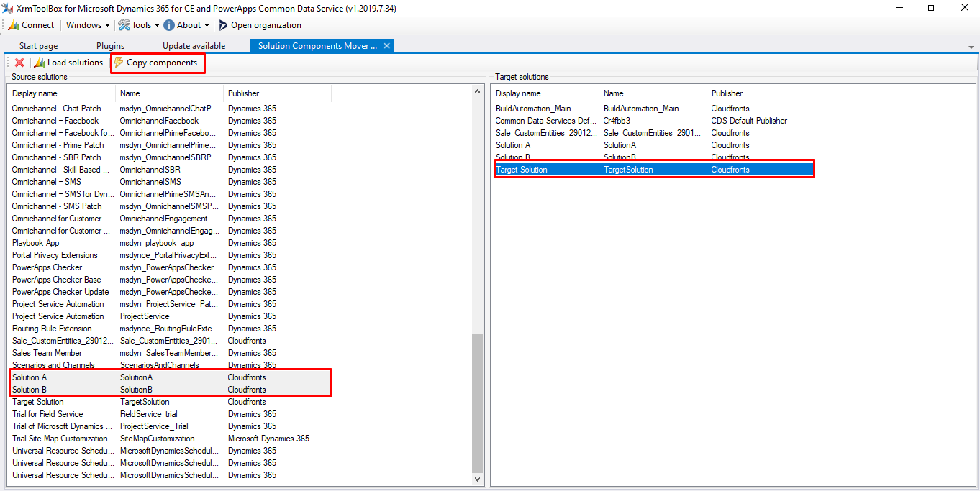Image resolution: width=980 pixels, height=491 pixels.
Task: Click the source list scrollbar thumb
Action: tap(478, 403)
